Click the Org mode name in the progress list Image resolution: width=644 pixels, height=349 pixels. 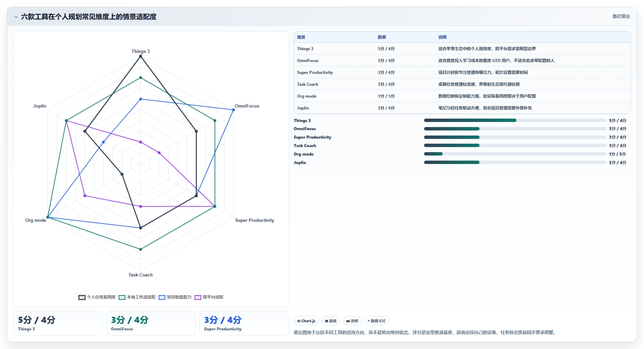[x=304, y=154]
